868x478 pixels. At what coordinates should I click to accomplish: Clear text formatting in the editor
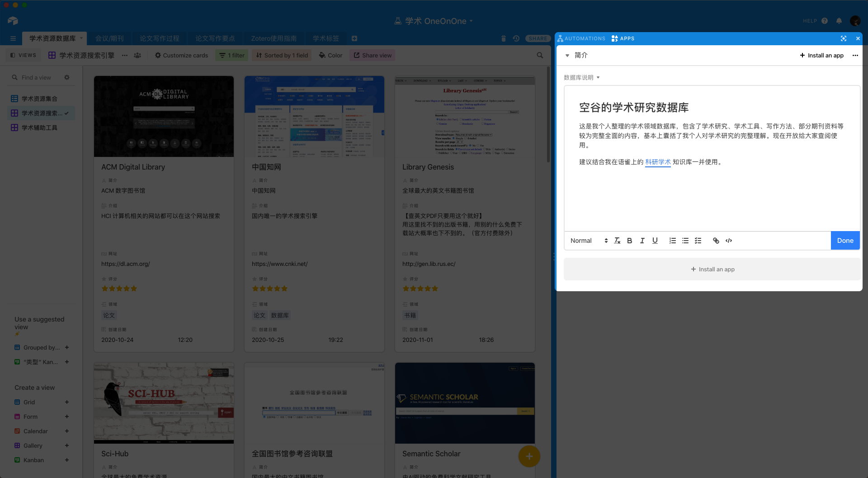[617, 241]
